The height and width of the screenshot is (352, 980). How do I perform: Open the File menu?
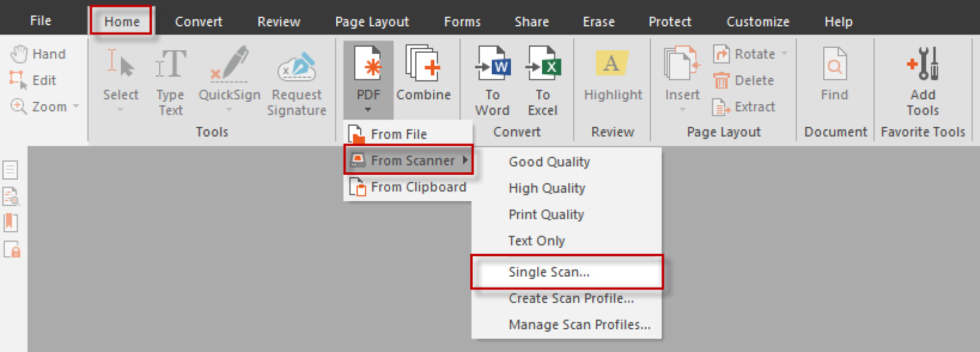40,20
